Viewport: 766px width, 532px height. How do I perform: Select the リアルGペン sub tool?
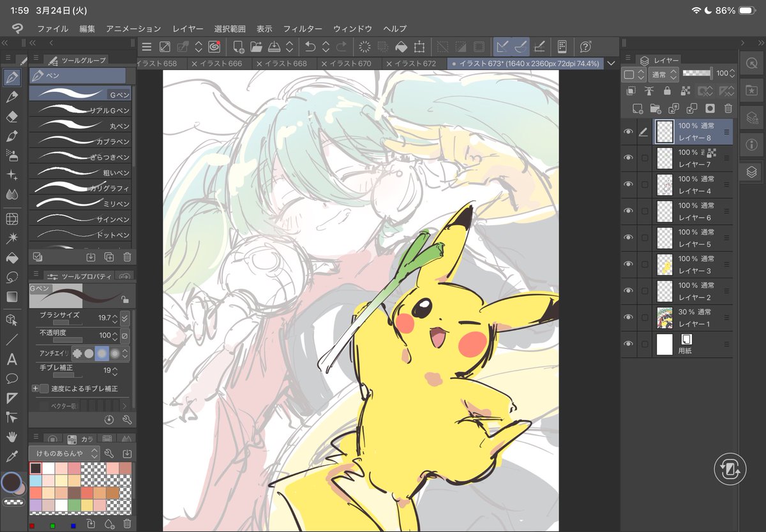tap(80, 110)
